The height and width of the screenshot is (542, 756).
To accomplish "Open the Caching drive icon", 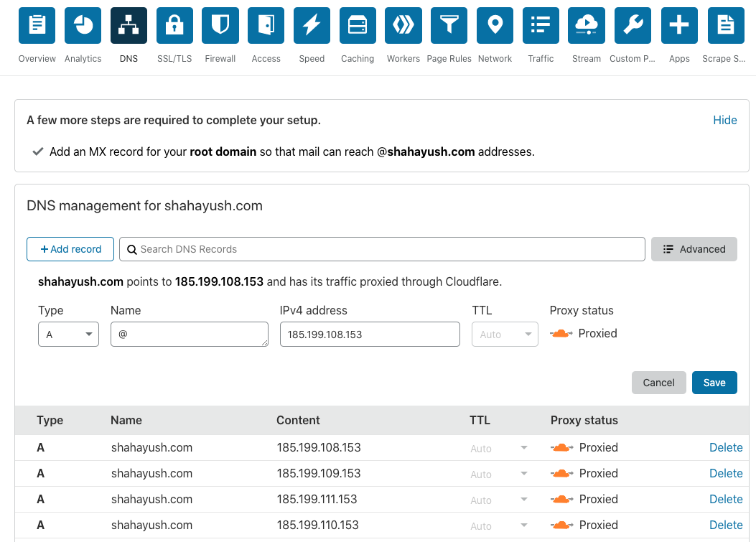I will [x=358, y=26].
